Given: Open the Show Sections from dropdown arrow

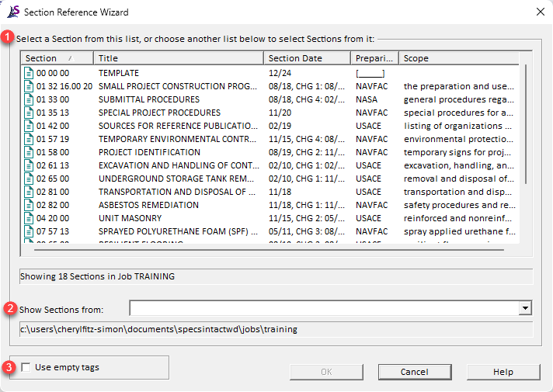Looking at the screenshot, I should (x=525, y=308).
